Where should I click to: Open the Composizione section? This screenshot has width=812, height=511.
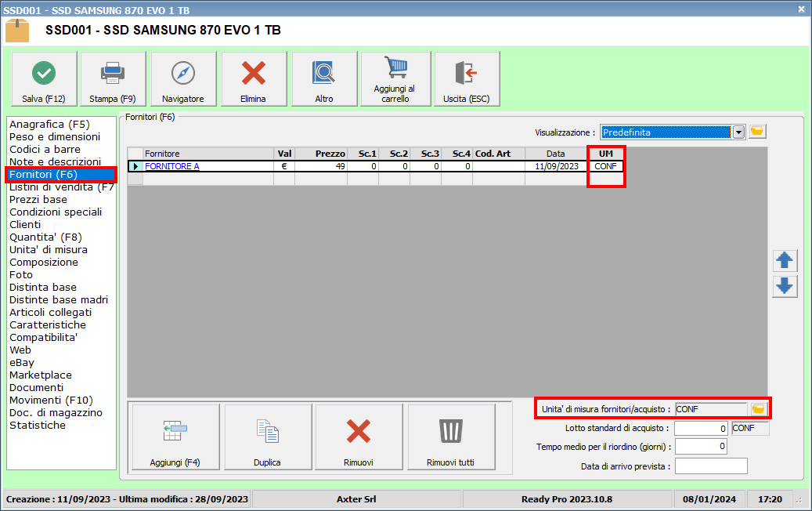[x=44, y=263]
